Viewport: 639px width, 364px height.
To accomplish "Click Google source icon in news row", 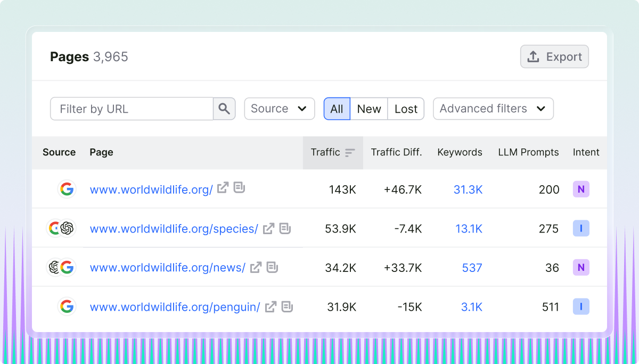I will pos(67,267).
